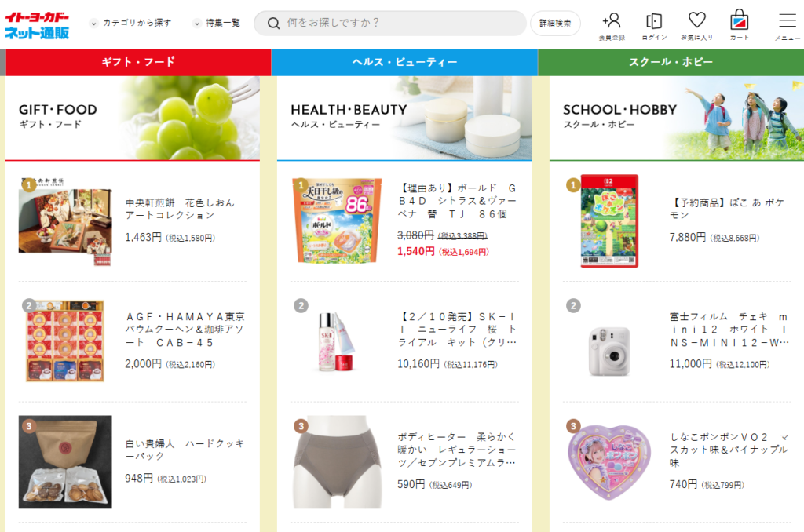The height and width of the screenshot is (532, 804).
Task: Switch to the ギフト・フード tab
Action: pos(138,62)
